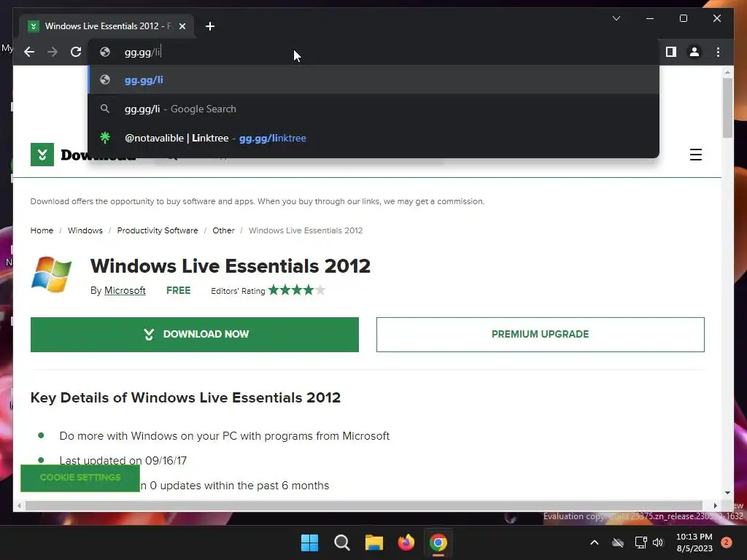Open Productivity Software breadcrumb

(158, 230)
